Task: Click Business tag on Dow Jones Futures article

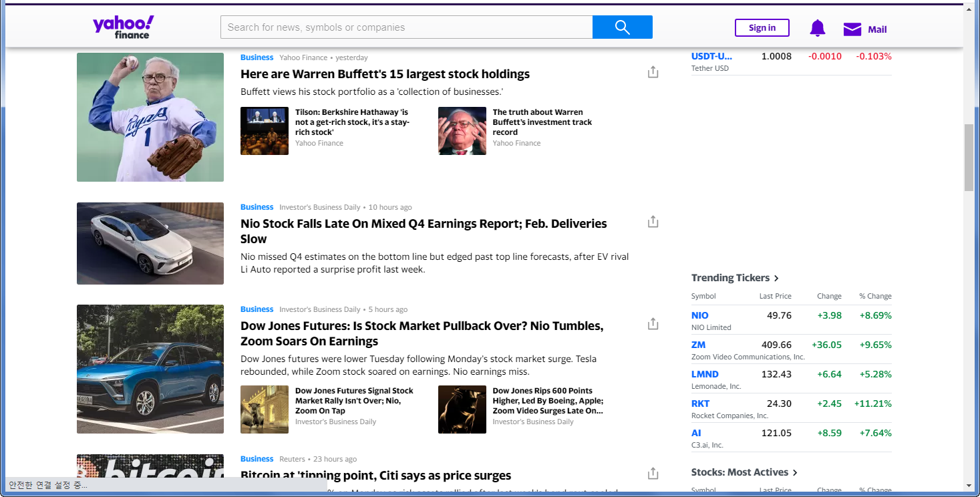Action: 257,309
